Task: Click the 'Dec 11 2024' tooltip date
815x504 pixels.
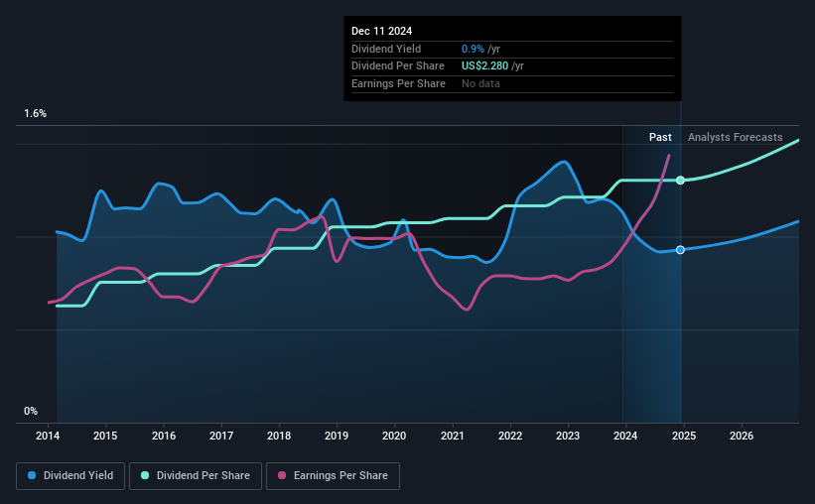Action: [381, 31]
